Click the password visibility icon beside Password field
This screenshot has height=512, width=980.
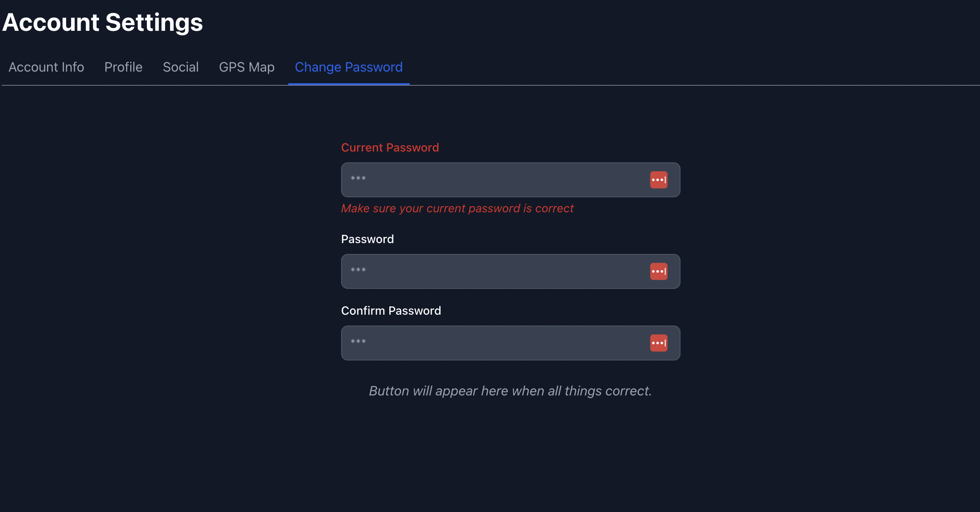659,271
